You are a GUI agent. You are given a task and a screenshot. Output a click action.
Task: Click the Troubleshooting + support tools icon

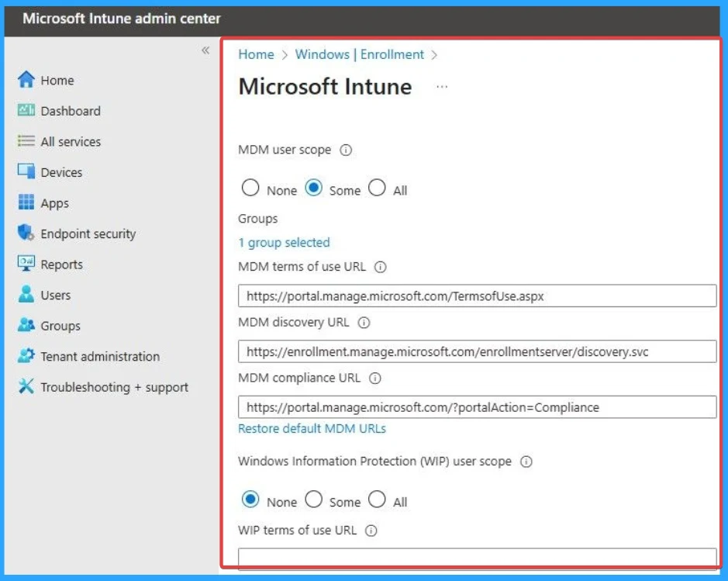[x=26, y=386]
